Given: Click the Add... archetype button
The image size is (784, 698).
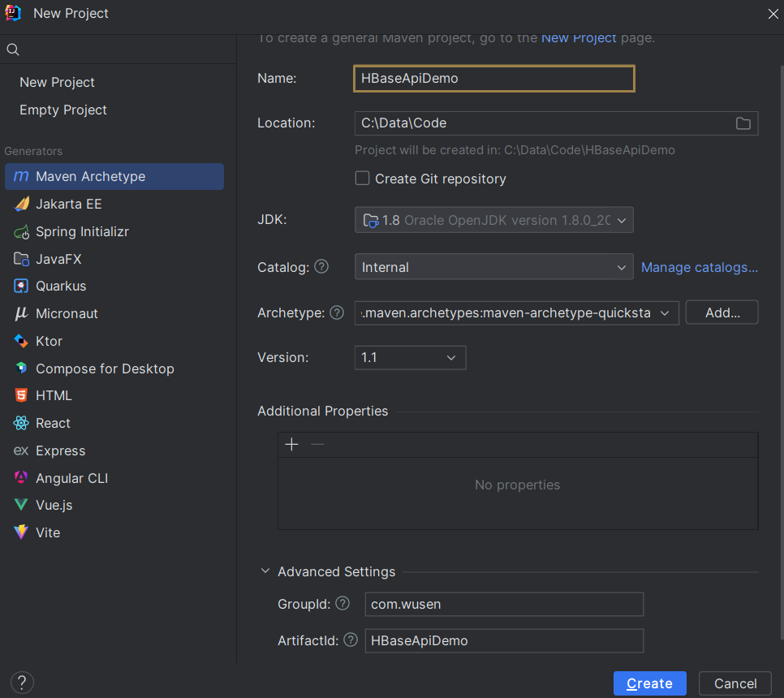Looking at the screenshot, I should click(722, 312).
